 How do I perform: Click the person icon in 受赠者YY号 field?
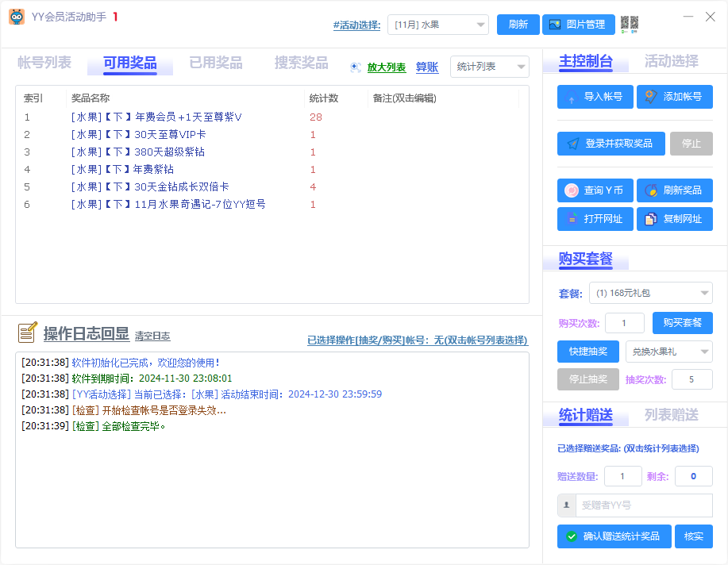pyautogui.click(x=566, y=505)
